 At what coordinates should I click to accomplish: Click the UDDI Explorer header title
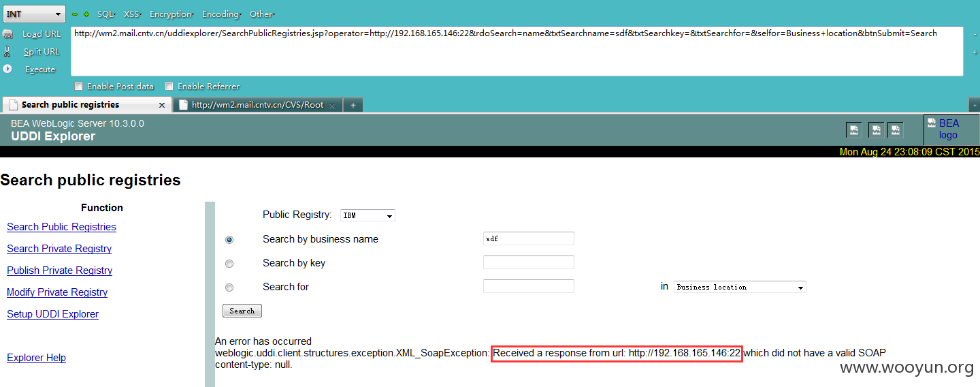coord(53,136)
